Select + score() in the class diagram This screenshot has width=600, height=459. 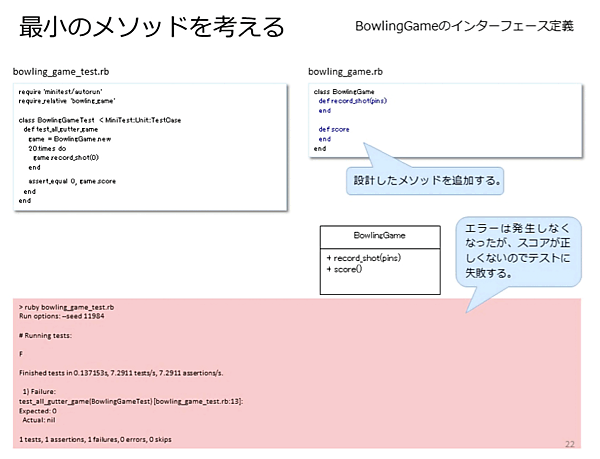click(x=344, y=269)
